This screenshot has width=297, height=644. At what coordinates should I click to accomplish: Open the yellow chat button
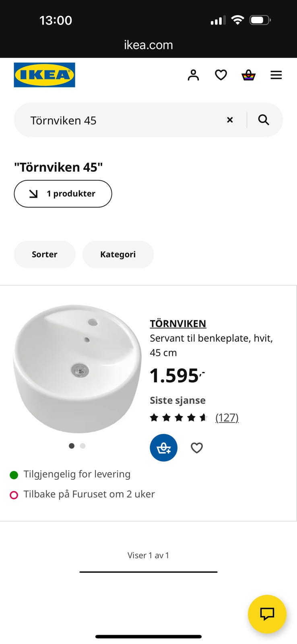tap(267, 614)
